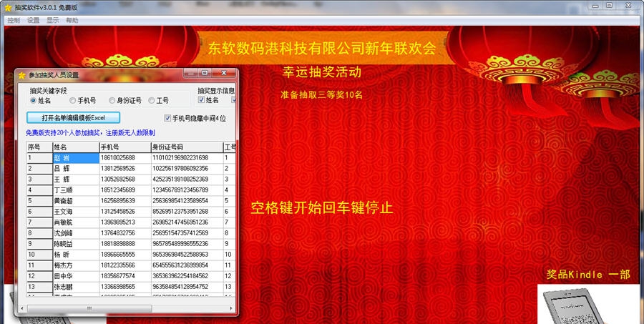
Task: Click the 身份证号码 column header
Action: pyautogui.click(x=187, y=147)
